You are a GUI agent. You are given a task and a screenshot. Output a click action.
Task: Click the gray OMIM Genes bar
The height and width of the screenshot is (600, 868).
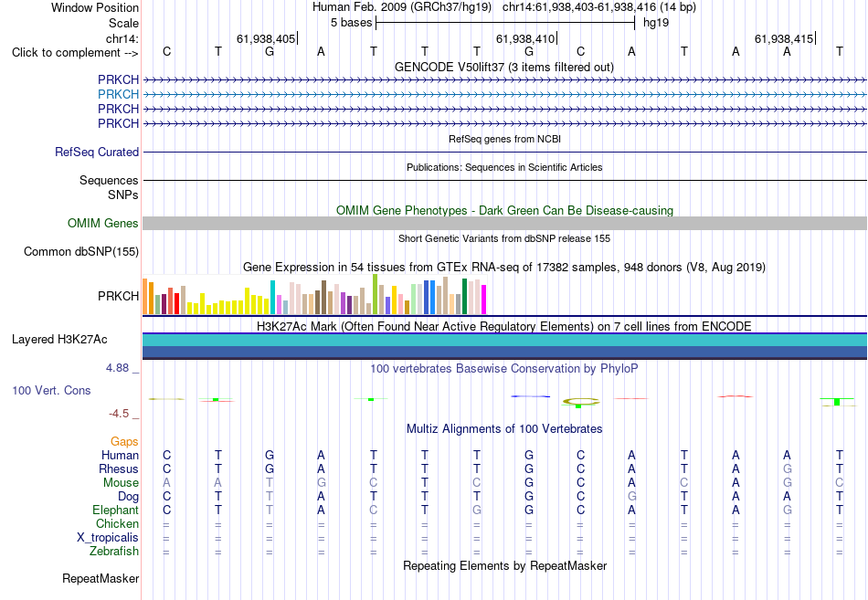pos(504,223)
